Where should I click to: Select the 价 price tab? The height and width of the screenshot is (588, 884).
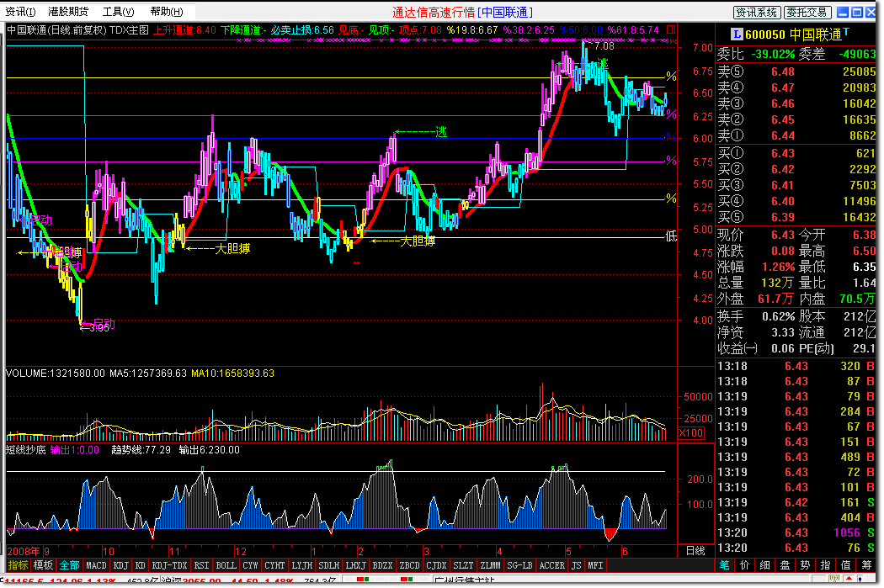point(745,565)
